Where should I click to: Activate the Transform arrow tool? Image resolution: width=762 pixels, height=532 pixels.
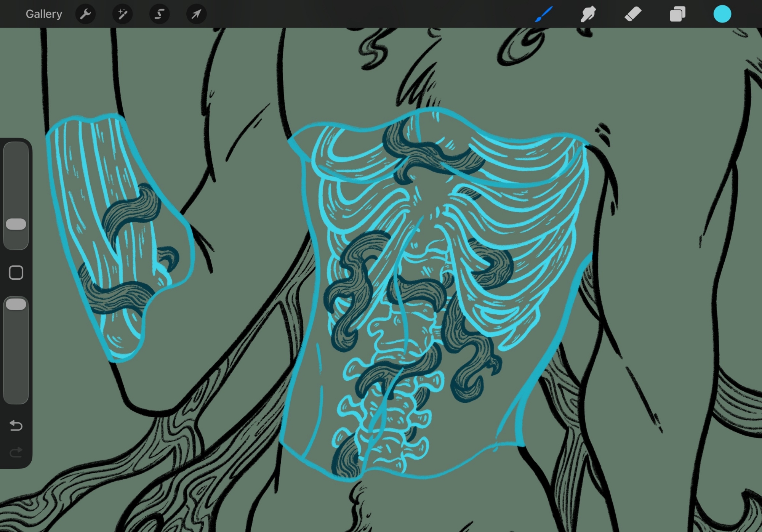[196, 14]
